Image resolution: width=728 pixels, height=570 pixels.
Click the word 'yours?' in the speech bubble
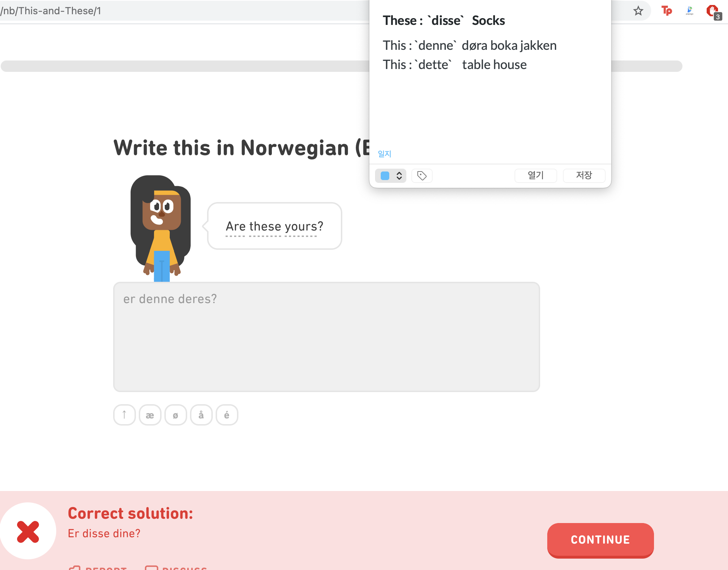tap(304, 227)
